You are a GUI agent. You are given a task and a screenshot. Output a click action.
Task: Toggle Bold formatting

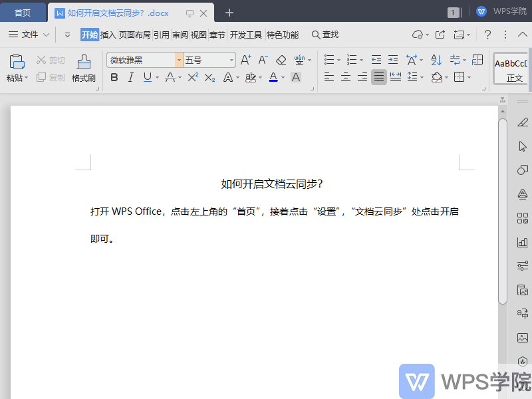pos(114,77)
